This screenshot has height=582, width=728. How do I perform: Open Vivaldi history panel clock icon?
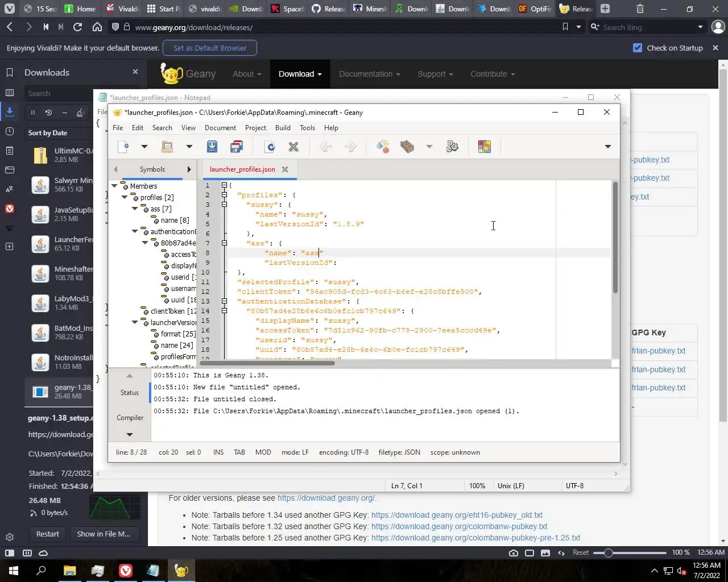pyautogui.click(x=9, y=131)
